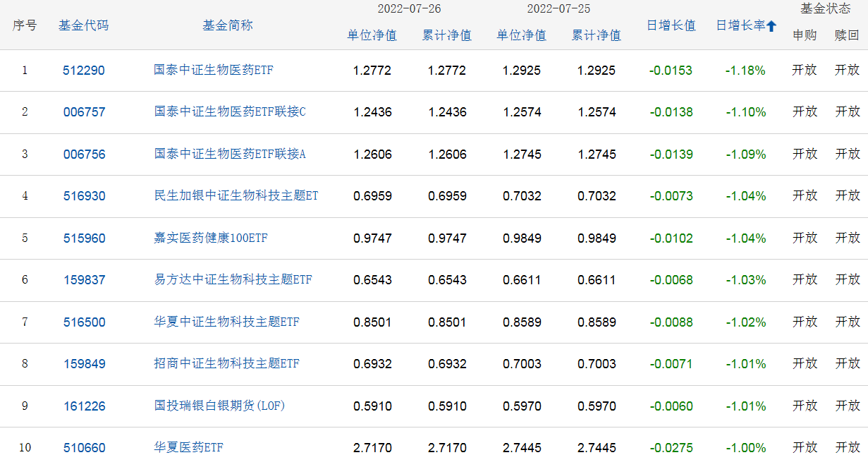The image size is (868, 467).
Task: Open 嘉实医药健康100ETF fund page
Action: 211,238
